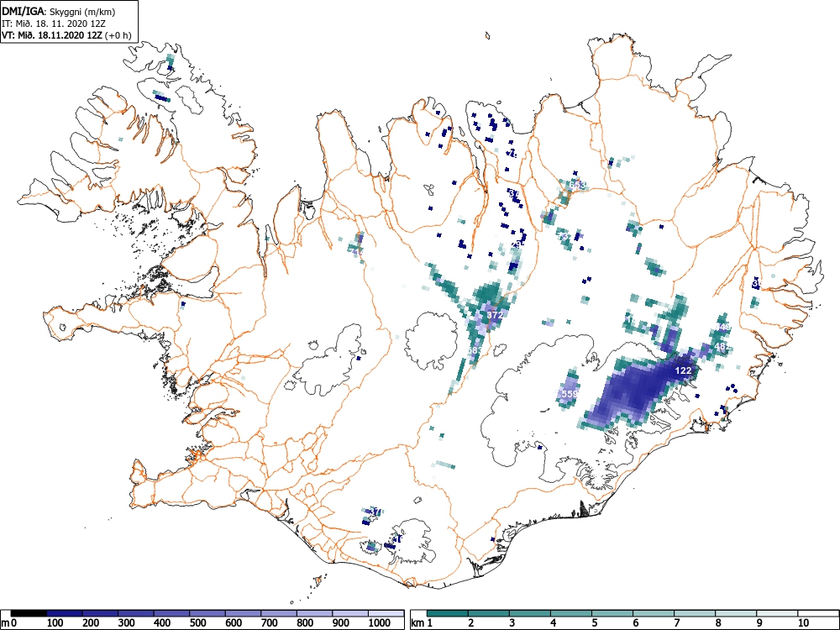This screenshot has height=630, width=840.
Task: Click the 1–2 km dark teal swatch
Action: [x=448, y=613]
